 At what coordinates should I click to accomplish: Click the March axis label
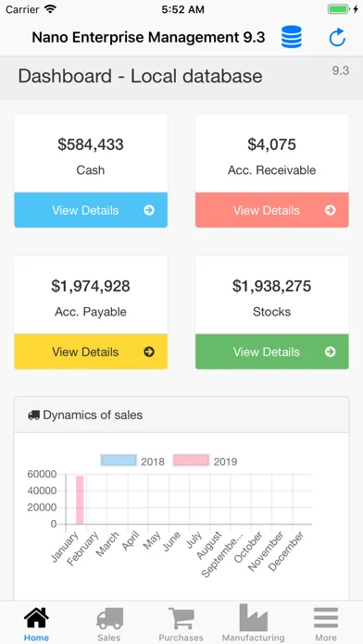pyautogui.click(x=107, y=544)
